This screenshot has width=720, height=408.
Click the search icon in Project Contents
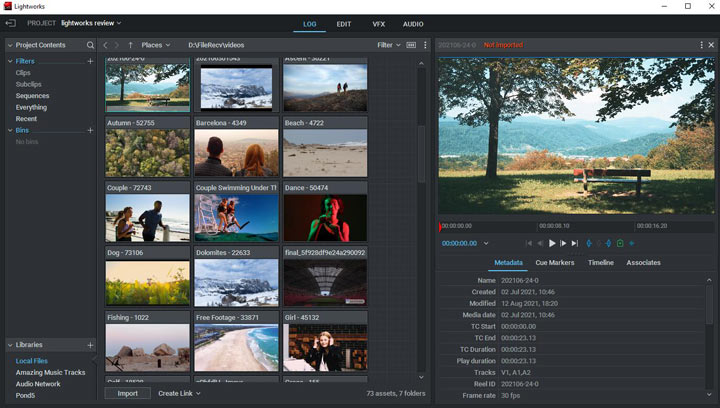point(90,45)
